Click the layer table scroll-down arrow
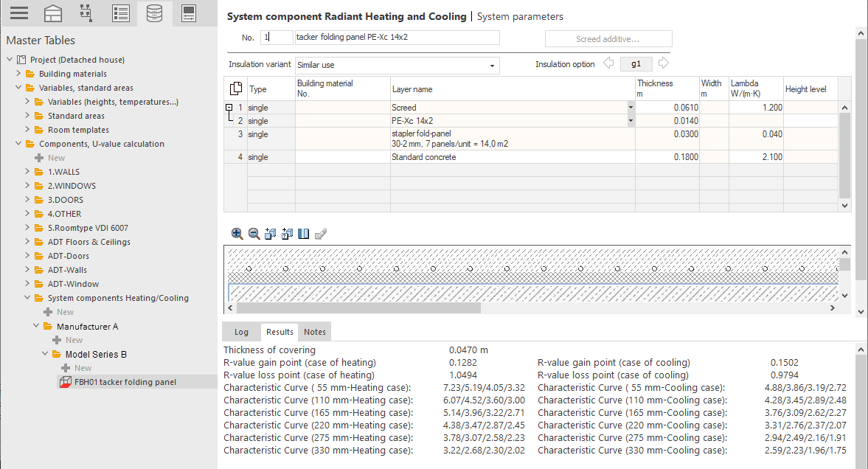 tap(844, 206)
